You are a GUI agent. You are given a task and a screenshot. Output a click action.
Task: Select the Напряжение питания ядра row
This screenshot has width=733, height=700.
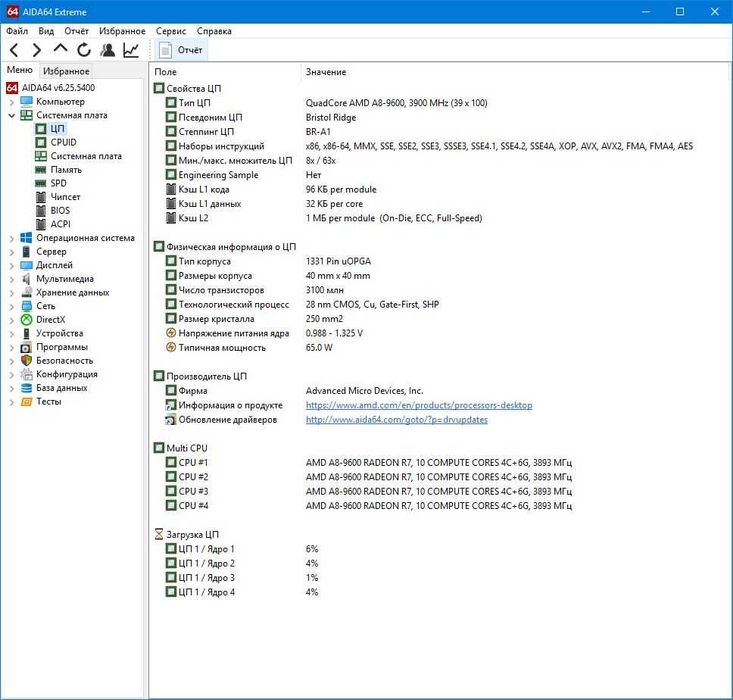pyautogui.click(x=438, y=333)
